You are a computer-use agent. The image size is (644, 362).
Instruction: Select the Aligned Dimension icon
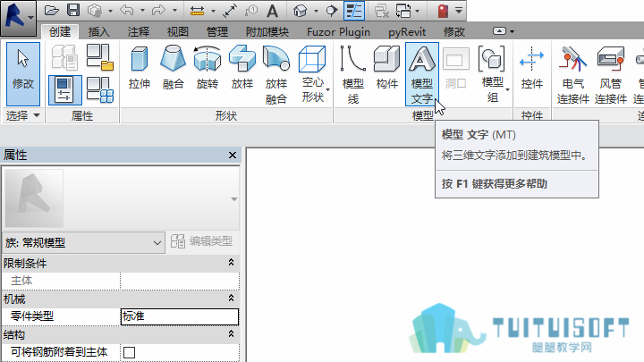point(230,11)
